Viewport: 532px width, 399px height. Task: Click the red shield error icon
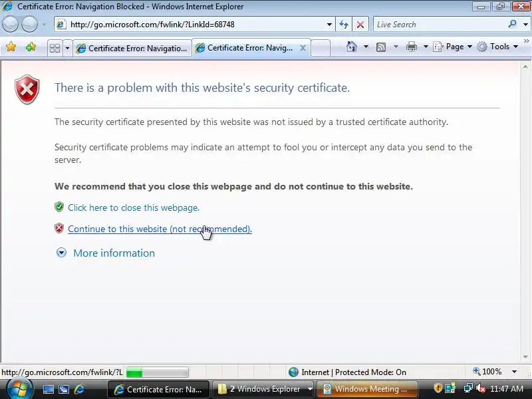[x=27, y=89]
